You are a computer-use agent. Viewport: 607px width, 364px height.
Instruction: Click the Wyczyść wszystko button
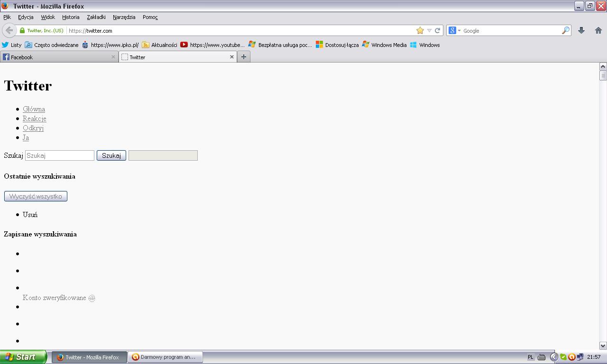pos(36,196)
